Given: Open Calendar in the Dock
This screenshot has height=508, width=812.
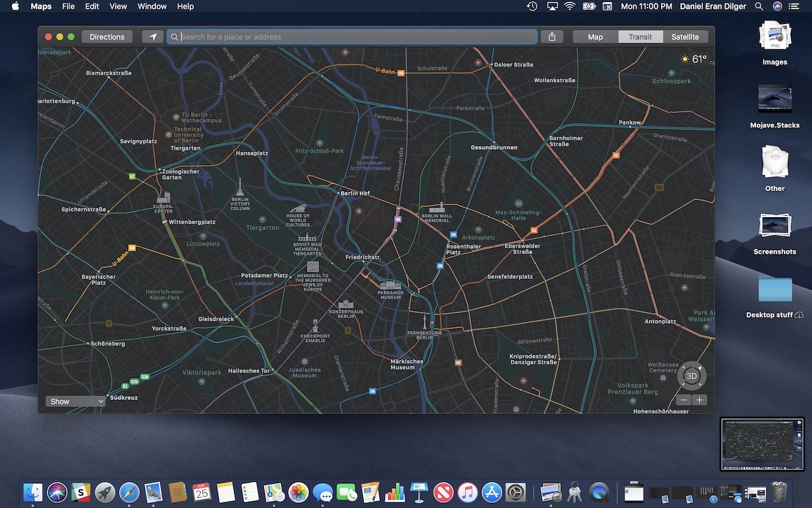Looking at the screenshot, I should [202, 492].
